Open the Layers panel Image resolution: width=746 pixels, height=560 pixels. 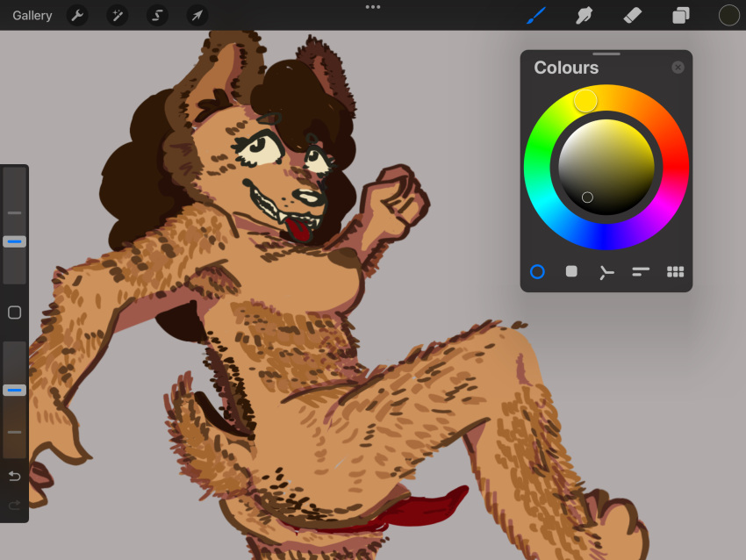click(x=681, y=15)
